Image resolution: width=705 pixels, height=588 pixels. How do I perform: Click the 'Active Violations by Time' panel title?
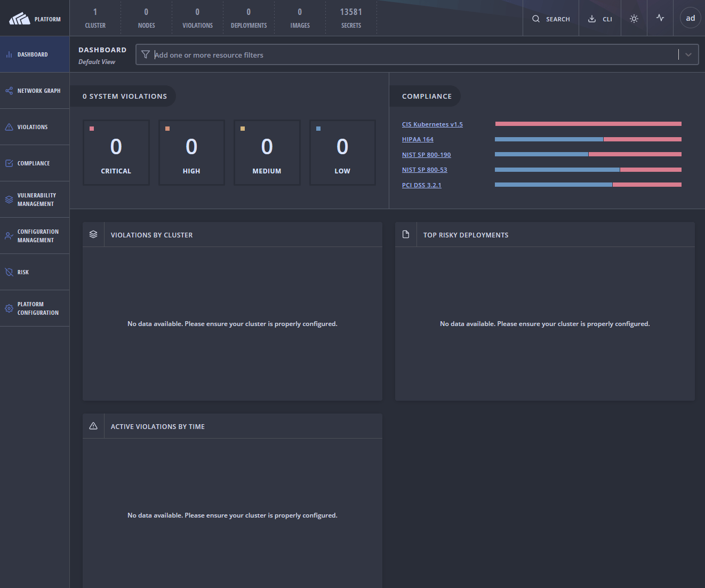click(158, 426)
